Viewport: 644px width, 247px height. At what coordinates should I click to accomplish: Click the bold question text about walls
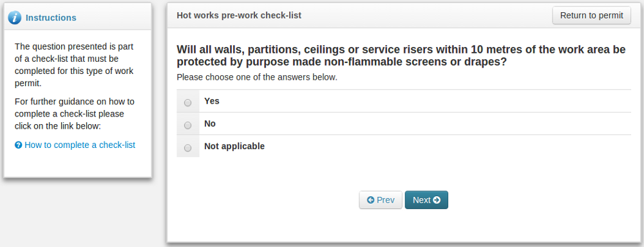click(x=401, y=56)
